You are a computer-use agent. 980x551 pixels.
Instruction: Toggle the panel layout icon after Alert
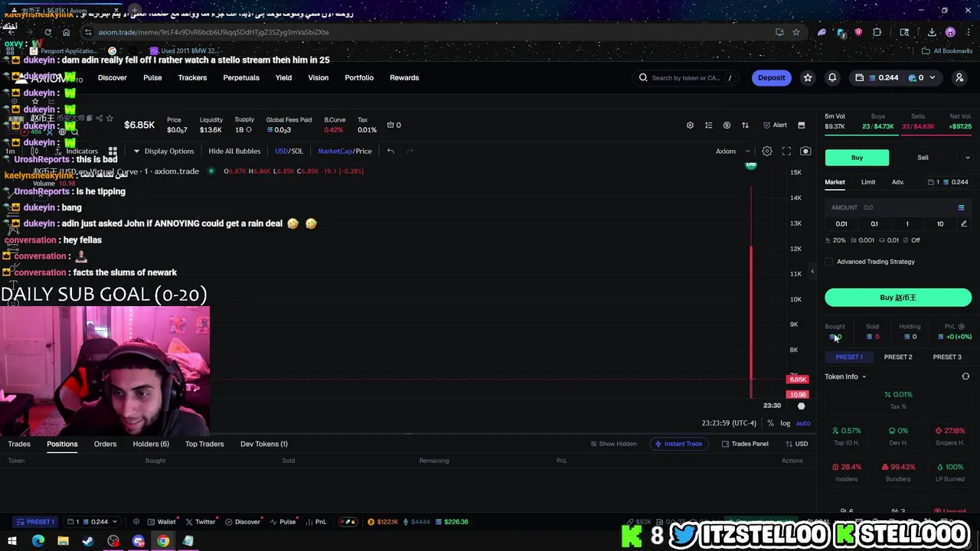pos(801,125)
